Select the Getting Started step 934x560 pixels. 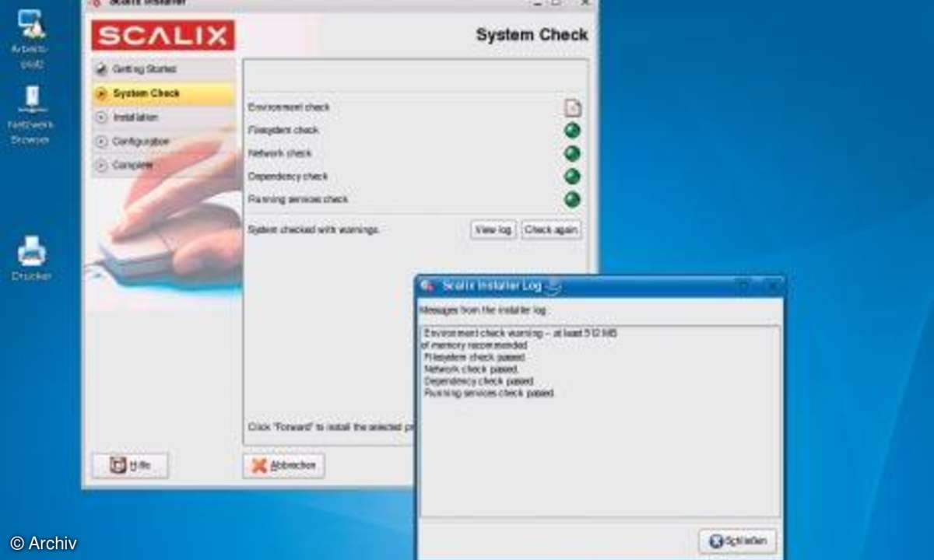162,68
